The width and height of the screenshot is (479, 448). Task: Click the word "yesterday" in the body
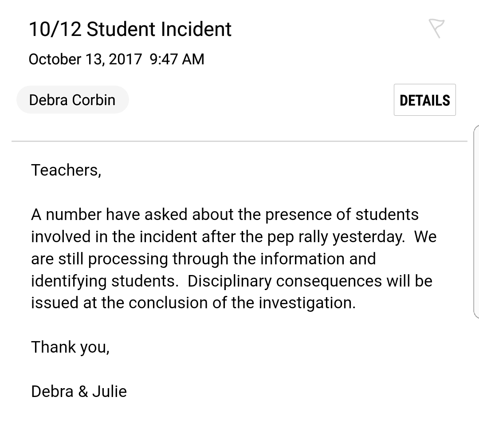(368, 237)
